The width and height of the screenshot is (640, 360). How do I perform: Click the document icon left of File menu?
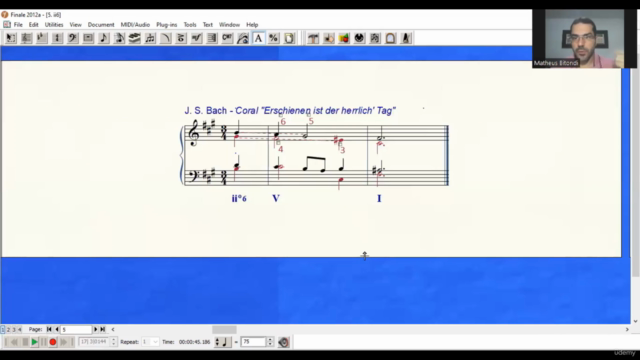[x=7, y=24]
